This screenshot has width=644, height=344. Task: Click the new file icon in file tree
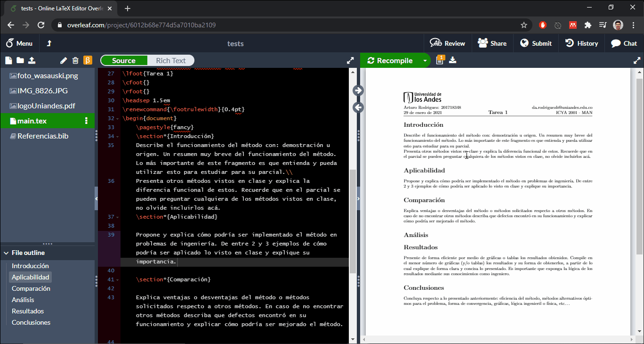point(8,60)
